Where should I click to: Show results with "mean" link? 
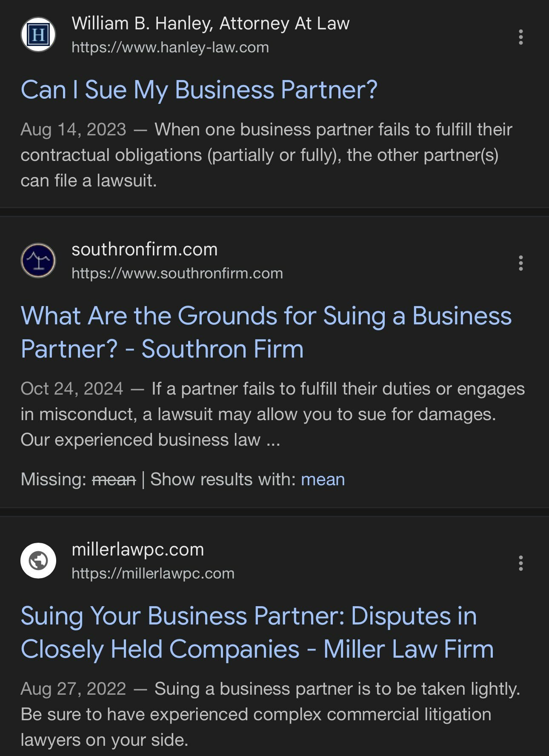[323, 479]
